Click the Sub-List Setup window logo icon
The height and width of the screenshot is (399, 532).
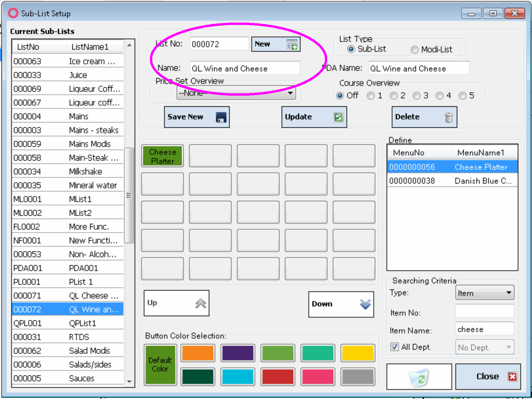pyautogui.click(x=13, y=13)
